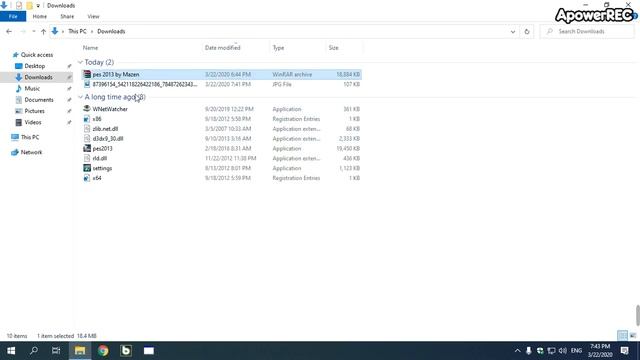This screenshot has height=360, width=640.
Task: Open Pictures in navigation pane
Action: [34, 111]
